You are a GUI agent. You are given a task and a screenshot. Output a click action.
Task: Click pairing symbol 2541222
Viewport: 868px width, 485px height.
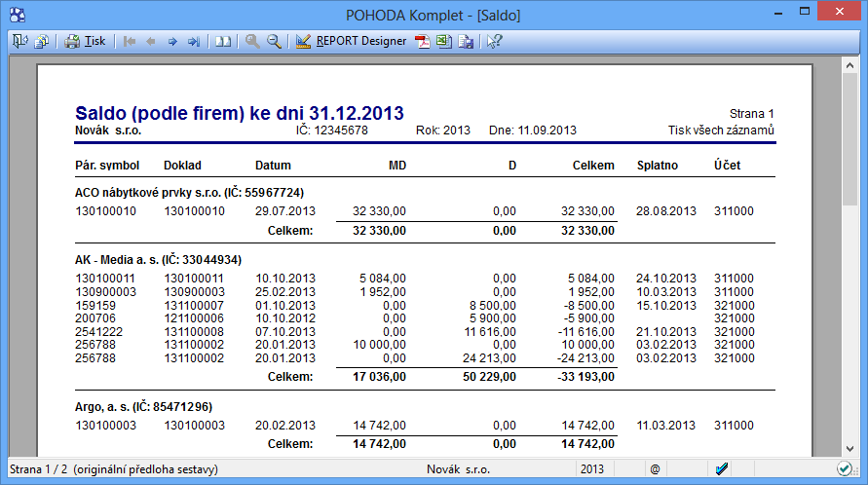pos(99,332)
